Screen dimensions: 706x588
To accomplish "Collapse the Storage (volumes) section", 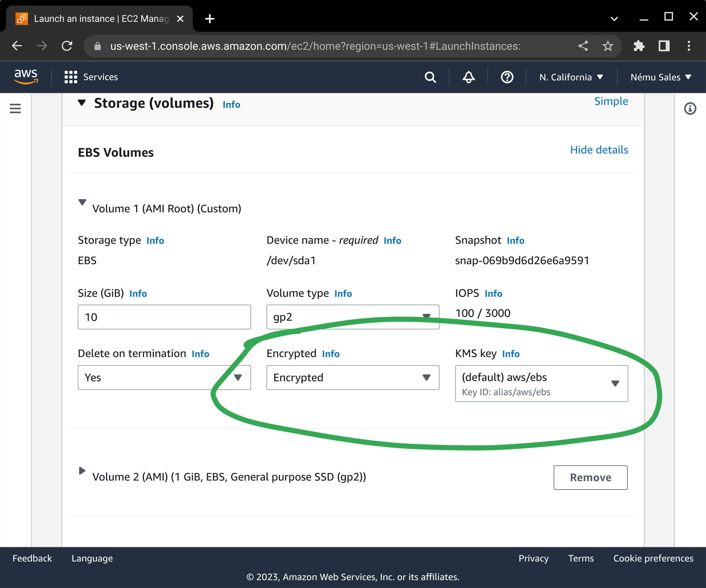I will pyautogui.click(x=82, y=103).
